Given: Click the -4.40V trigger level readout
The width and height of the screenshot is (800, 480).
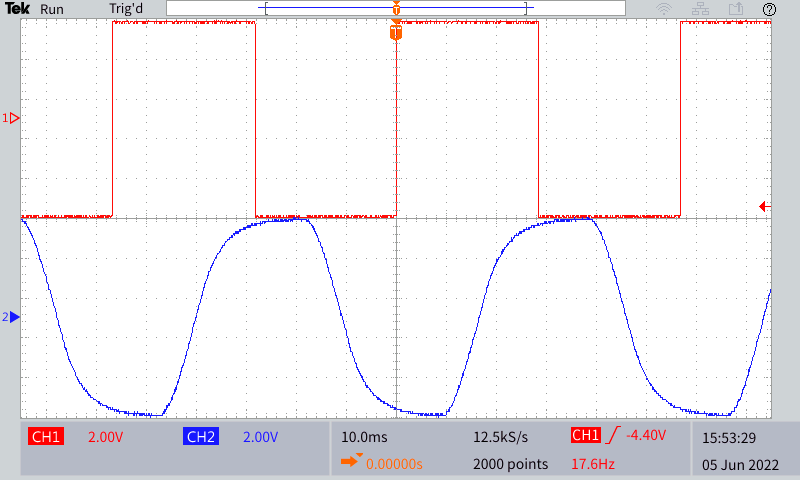Looking at the screenshot, I should click(644, 435).
